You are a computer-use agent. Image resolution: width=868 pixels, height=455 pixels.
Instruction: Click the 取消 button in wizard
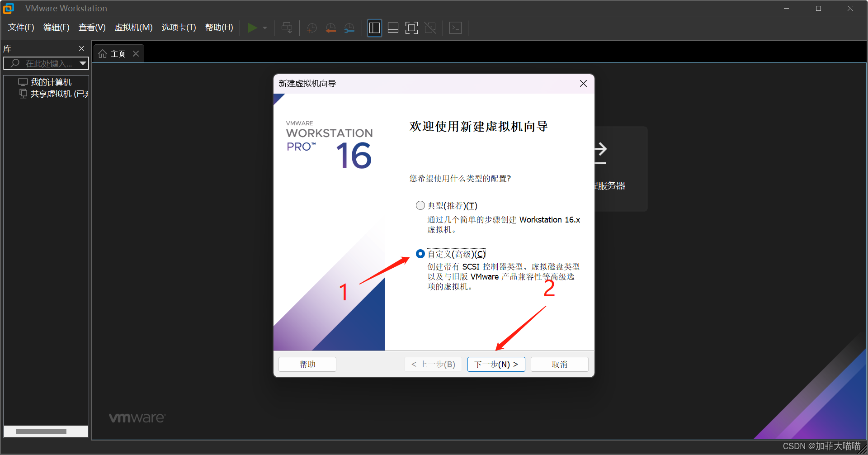(560, 365)
